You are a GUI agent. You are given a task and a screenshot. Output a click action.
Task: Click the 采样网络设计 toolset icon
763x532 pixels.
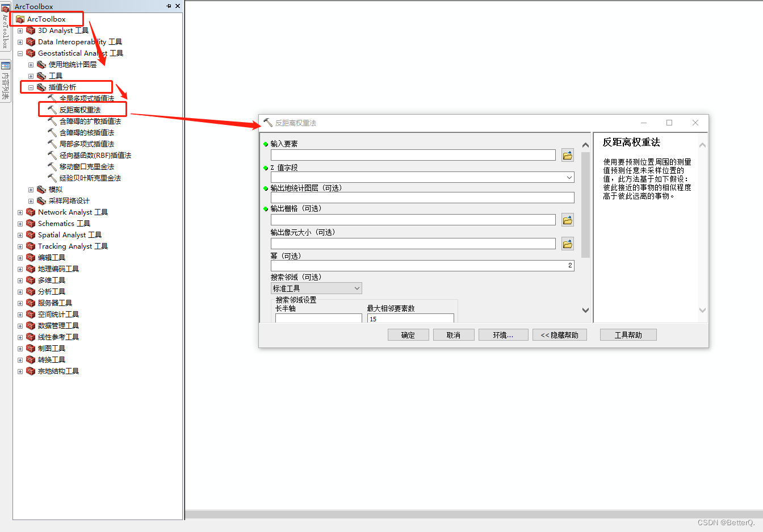tap(41, 201)
